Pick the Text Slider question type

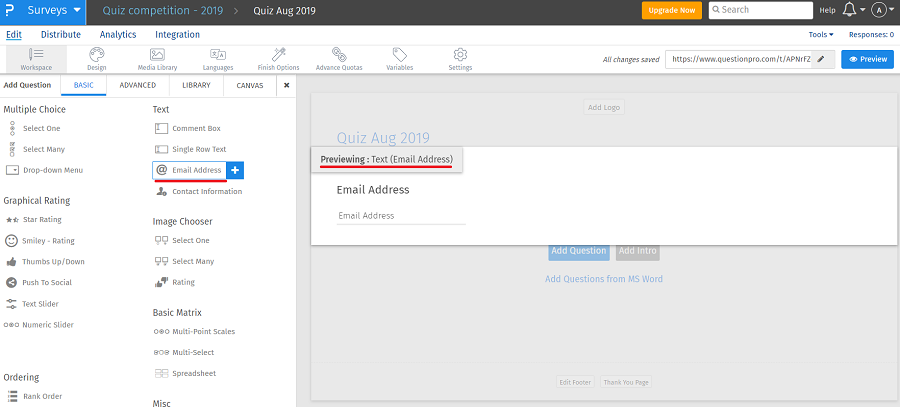click(32, 304)
